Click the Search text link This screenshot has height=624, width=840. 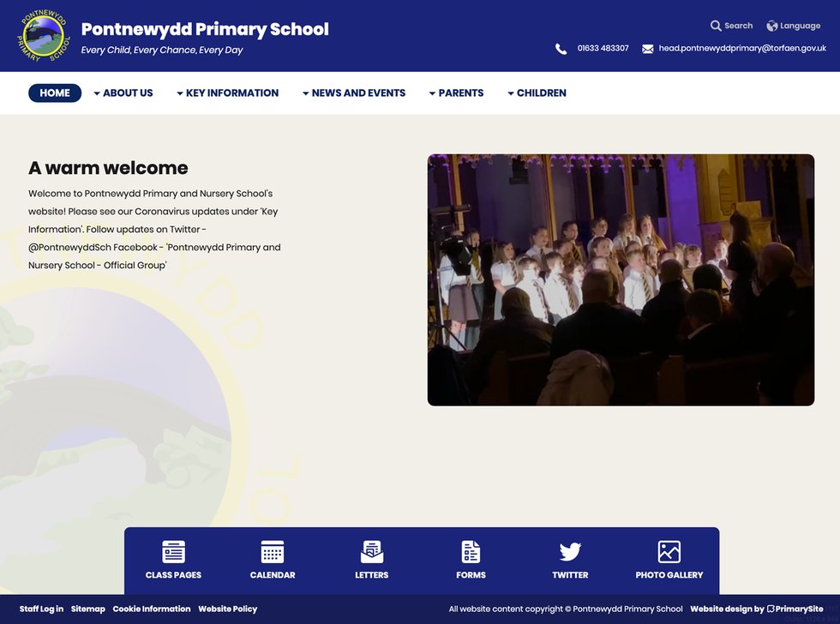tap(739, 26)
